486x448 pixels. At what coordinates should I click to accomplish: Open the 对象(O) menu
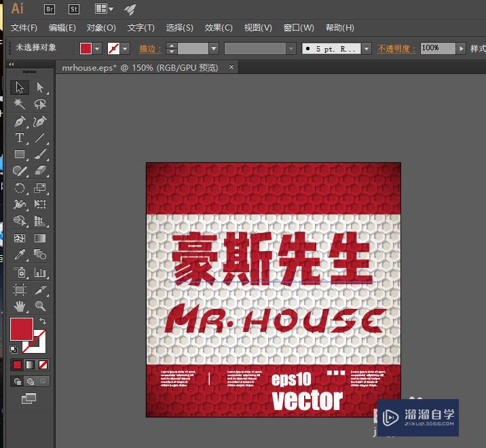point(101,28)
